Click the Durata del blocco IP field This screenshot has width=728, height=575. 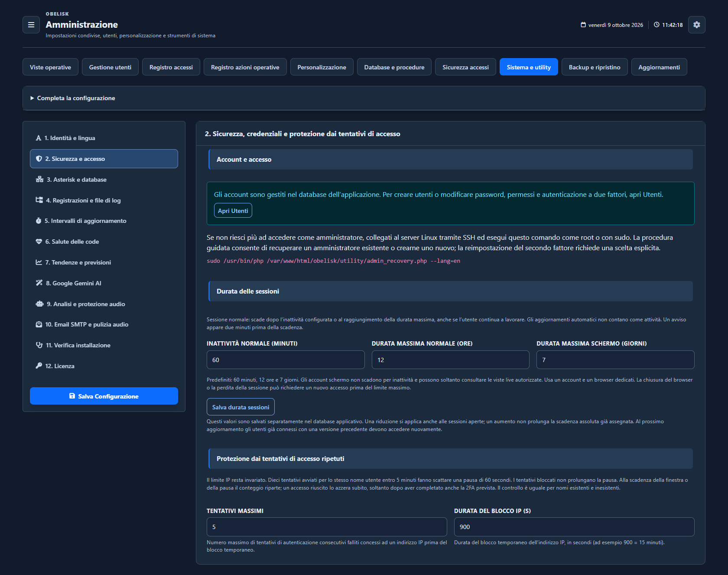[574, 526]
